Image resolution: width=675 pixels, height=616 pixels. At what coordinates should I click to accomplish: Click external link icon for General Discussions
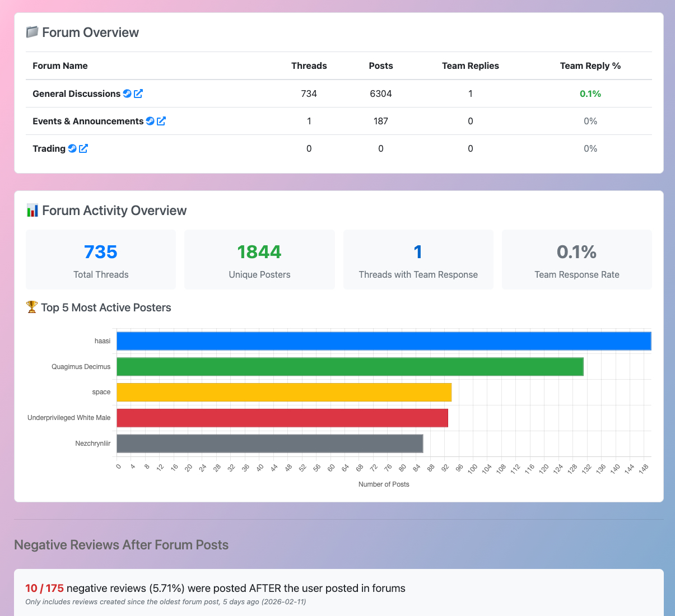(x=138, y=94)
